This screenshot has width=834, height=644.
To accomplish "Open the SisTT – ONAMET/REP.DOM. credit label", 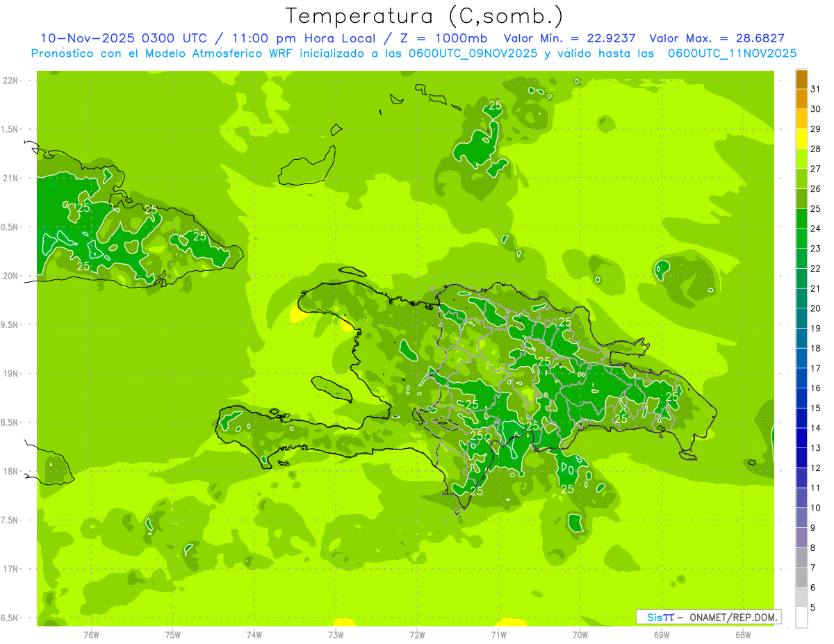I will click(x=708, y=617).
